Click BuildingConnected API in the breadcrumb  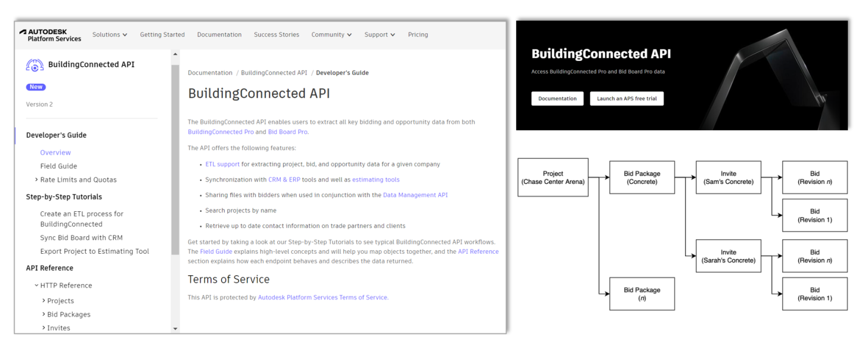(274, 73)
